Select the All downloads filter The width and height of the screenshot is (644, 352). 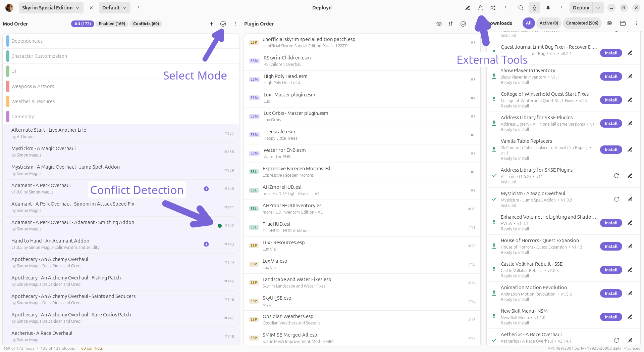tap(529, 23)
